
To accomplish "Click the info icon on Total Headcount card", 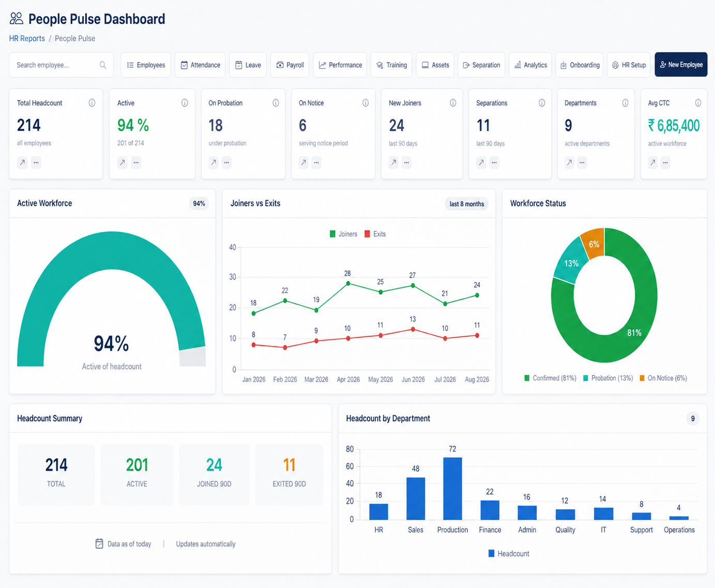I will 92,103.
